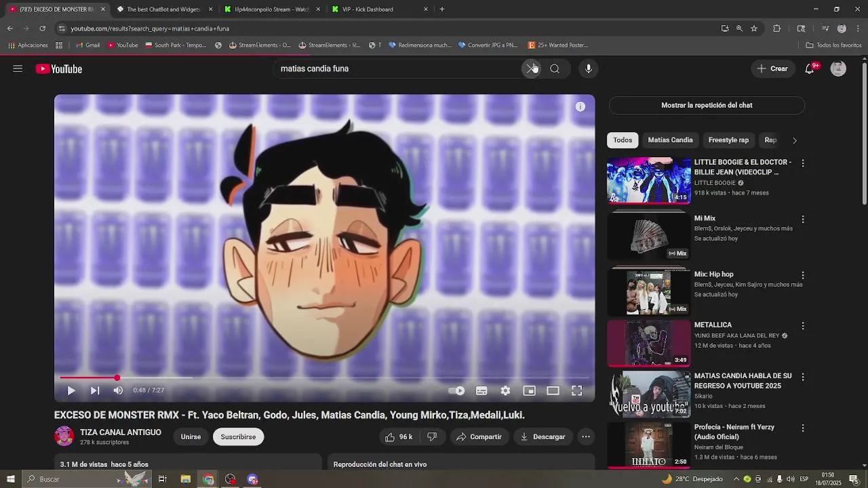Select the Rap filter chip
Image resolution: width=868 pixels, height=488 pixels.
click(x=770, y=140)
